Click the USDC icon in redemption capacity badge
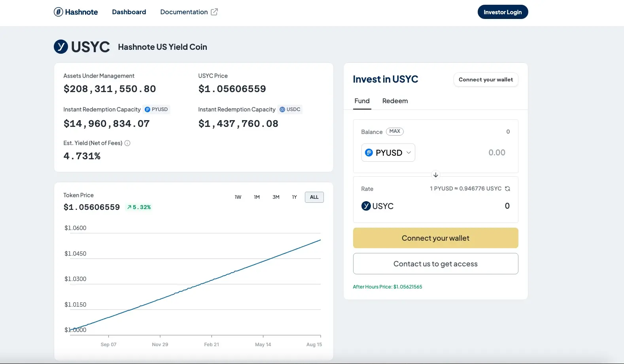624x364 pixels. (282, 109)
